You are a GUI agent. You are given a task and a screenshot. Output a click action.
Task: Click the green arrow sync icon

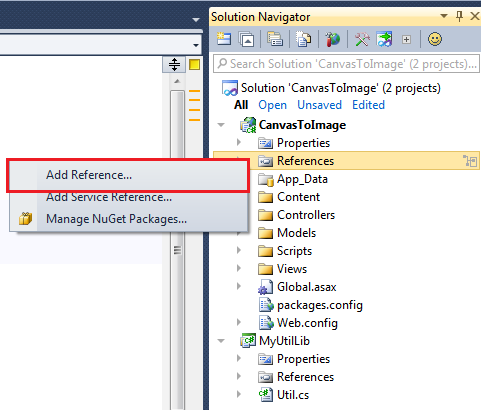(384, 39)
